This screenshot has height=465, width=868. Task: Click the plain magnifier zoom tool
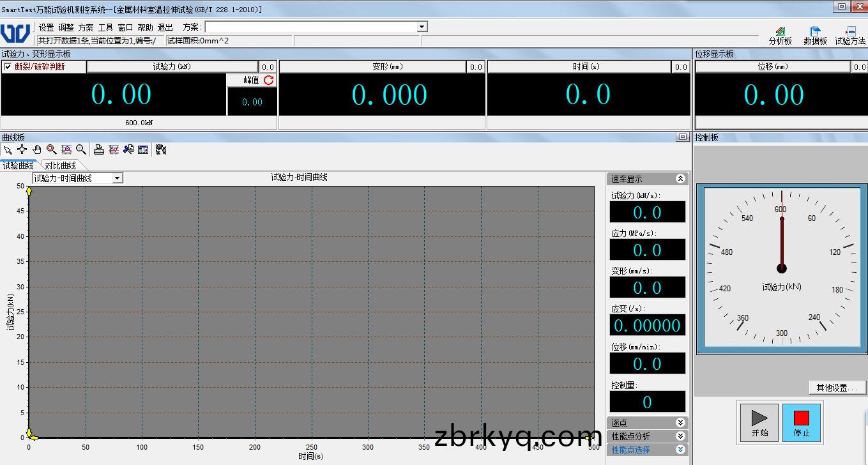[x=81, y=149]
